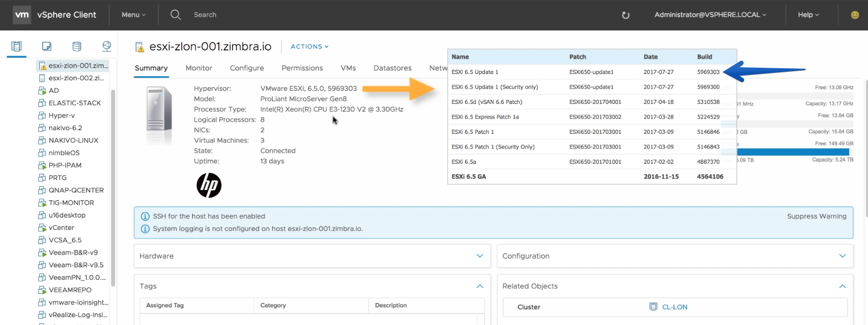Image resolution: width=868 pixels, height=325 pixels.
Task: Expand the Hardware panel
Action: [x=480, y=256]
